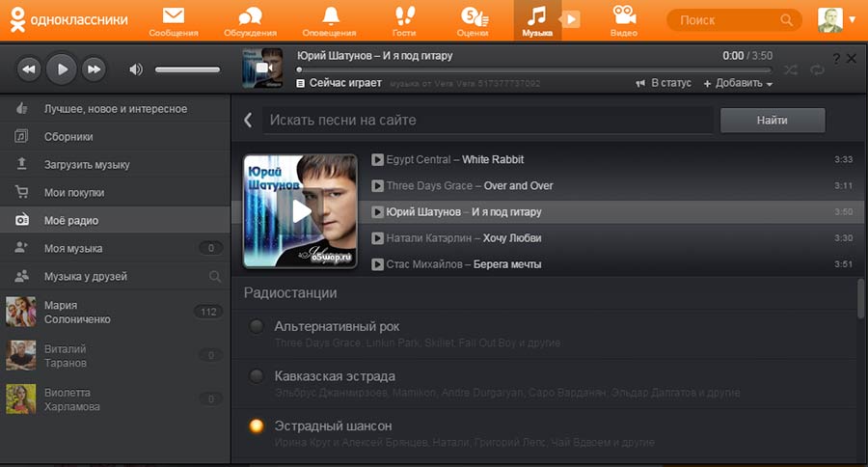Viewport: 868px width, 467px height.
Task: Click the friends music search magnifier
Action: click(215, 276)
